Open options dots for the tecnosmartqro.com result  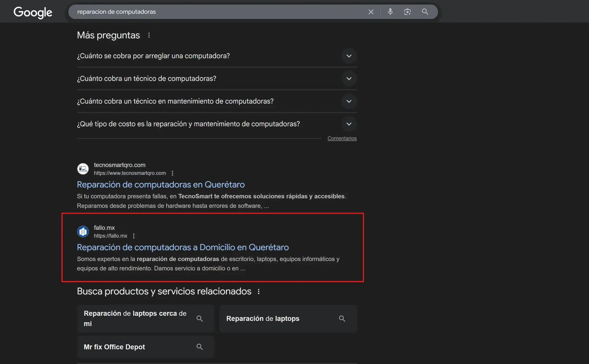(172, 173)
